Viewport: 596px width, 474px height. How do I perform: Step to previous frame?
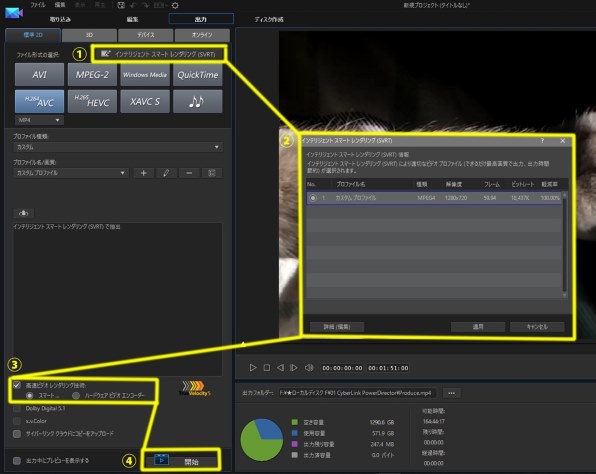[280, 368]
